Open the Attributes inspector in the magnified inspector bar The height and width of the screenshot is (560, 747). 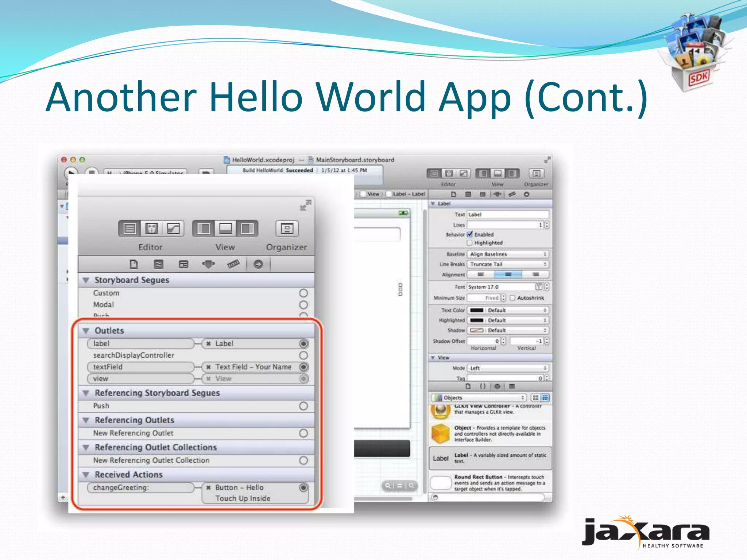pos(208,264)
